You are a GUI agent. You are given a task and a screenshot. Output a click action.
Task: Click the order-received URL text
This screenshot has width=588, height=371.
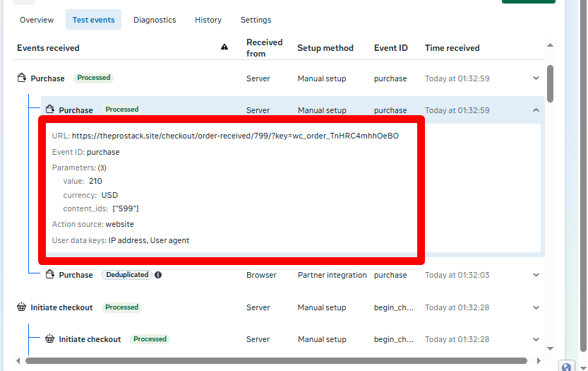click(235, 136)
